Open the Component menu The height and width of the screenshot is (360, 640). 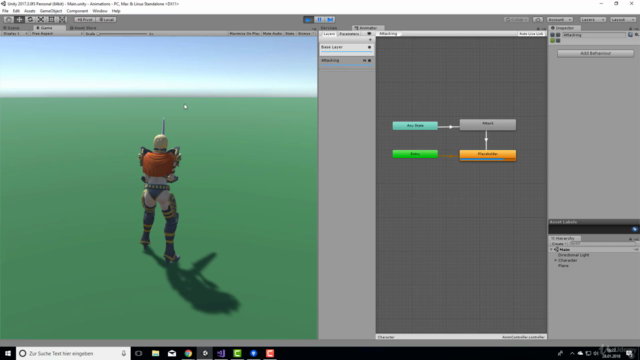tap(77, 11)
